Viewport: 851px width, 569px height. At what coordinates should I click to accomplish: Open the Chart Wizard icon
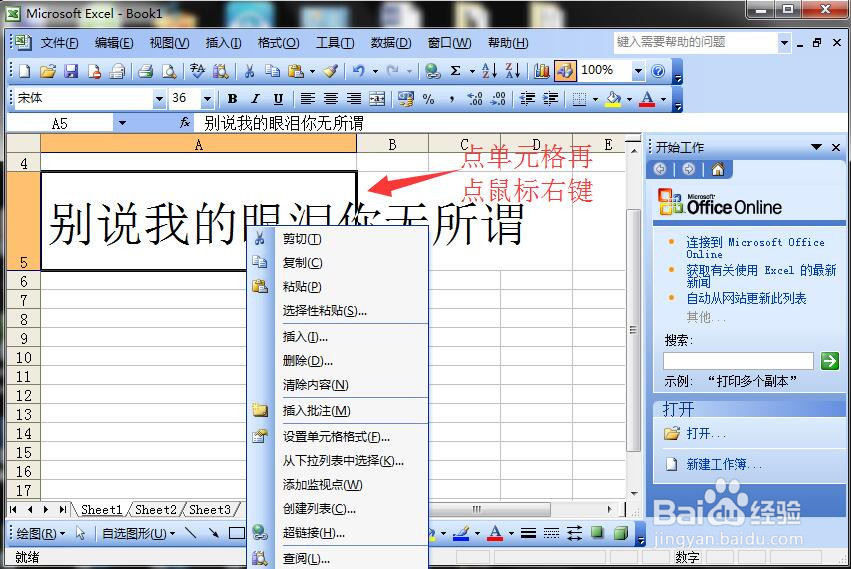(541, 71)
